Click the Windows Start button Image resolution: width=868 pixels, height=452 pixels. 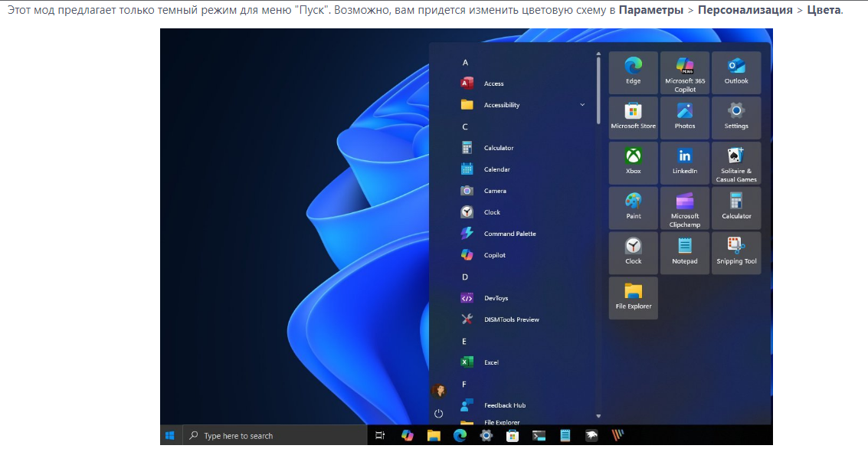(x=170, y=436)
